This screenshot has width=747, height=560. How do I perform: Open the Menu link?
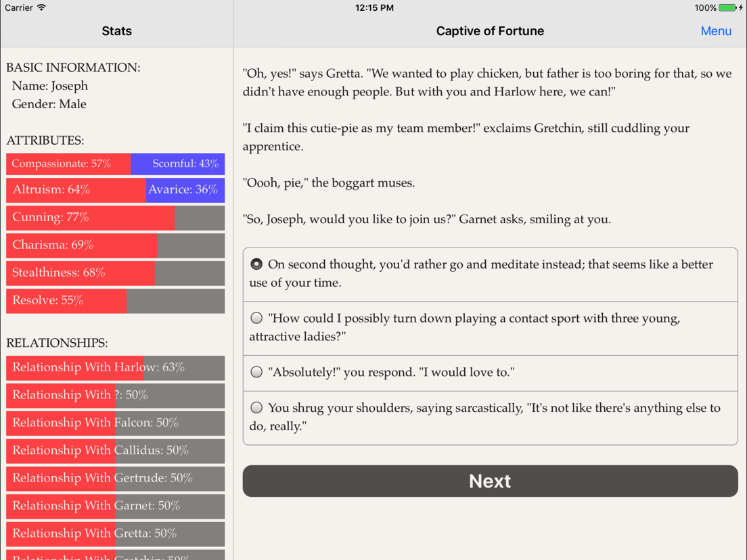point(716,31)
